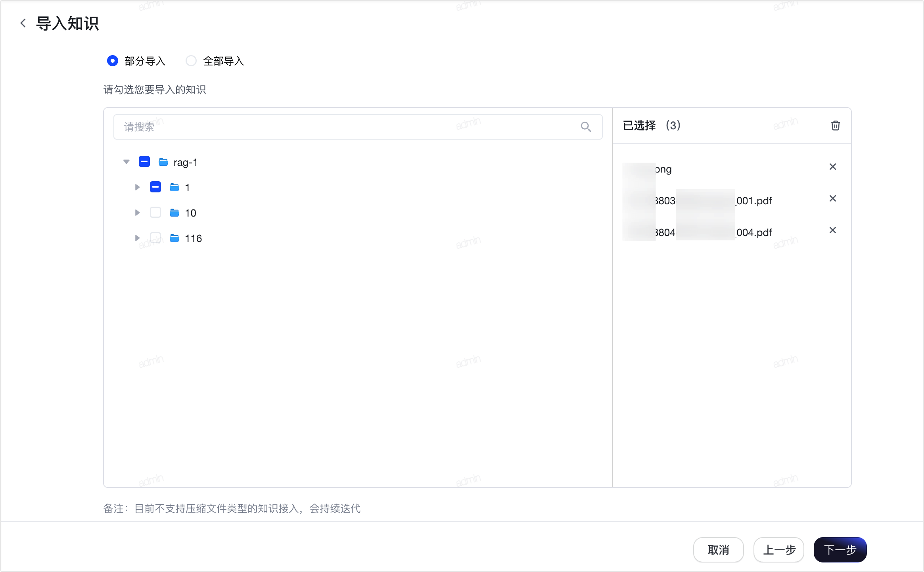Go back using the arrow beside 导入知识
924x572 pixels.
(23, 23)
